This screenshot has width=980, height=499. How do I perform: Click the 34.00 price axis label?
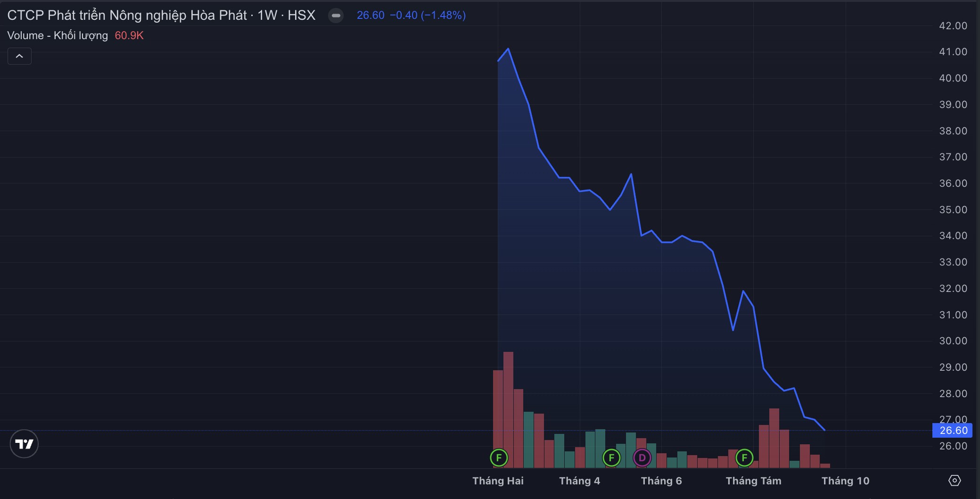[x=953, y=236]
